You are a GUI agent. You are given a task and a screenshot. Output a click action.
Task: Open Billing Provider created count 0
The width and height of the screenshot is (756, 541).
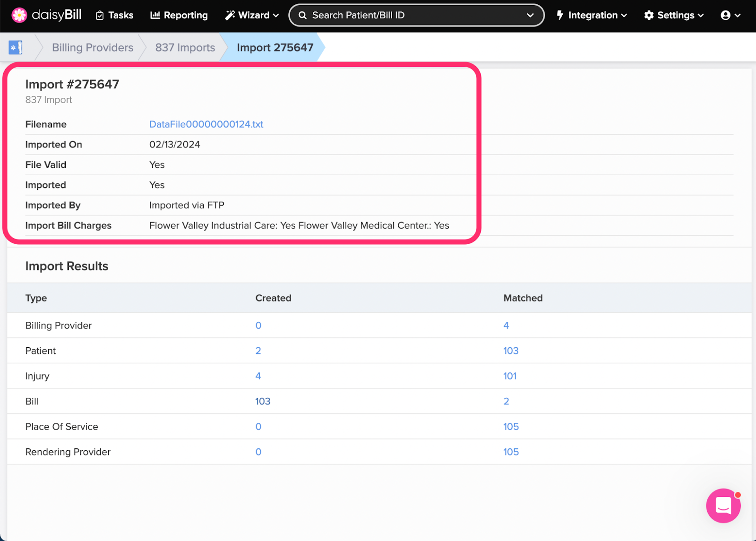coord(258,326)
